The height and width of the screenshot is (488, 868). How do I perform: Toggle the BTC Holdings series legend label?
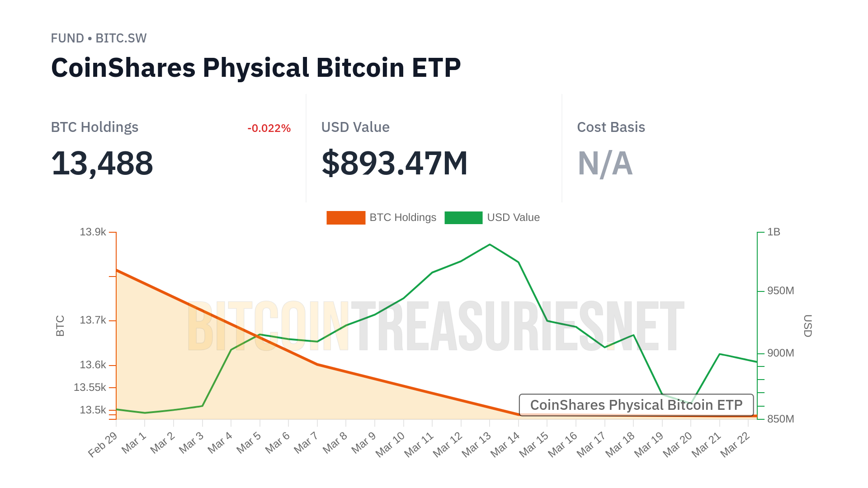[403, 218]
